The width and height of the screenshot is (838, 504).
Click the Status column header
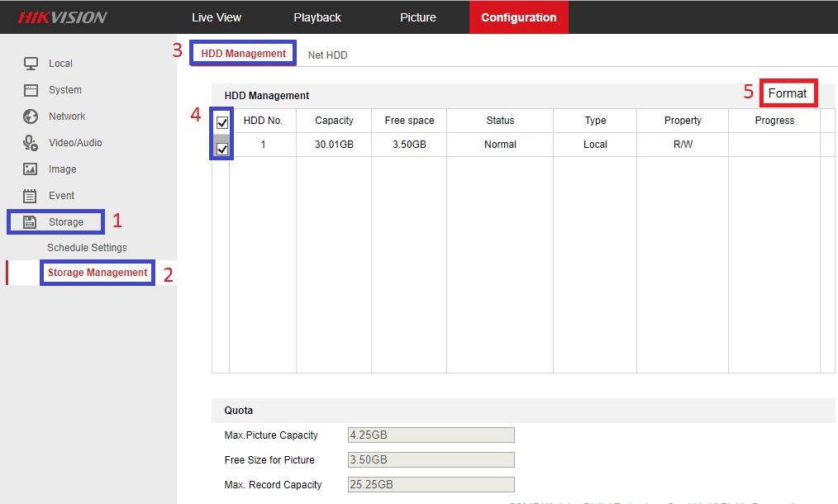(500, 121)
